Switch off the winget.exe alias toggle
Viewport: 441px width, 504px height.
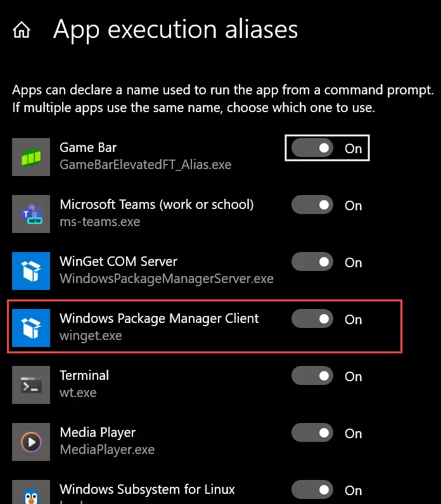(x=312, y=319)
